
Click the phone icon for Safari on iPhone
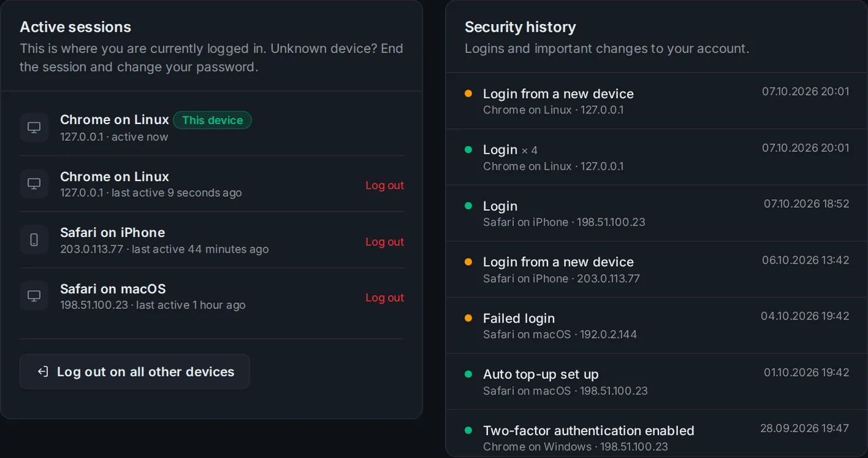pos(34,240)
